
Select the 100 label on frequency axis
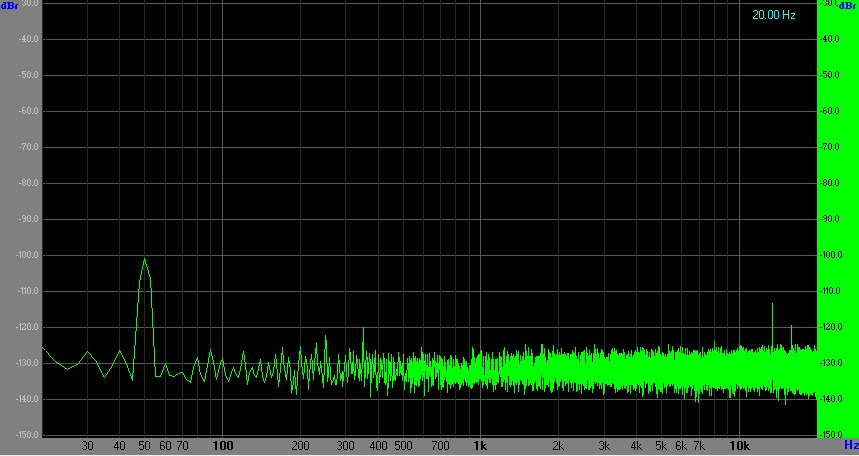[223, 446]
